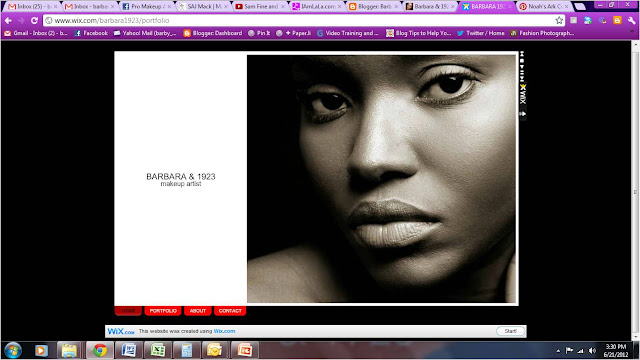Close the Noah's Ark tab
The height and width of the screenshot is (360, 640).
pyautogui.click(x=566, y=7)
